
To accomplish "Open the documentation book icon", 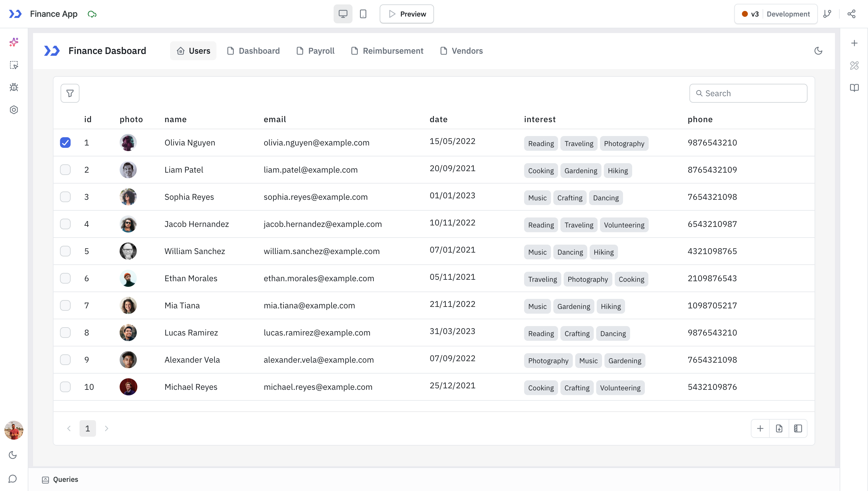I will click(854, 88).
